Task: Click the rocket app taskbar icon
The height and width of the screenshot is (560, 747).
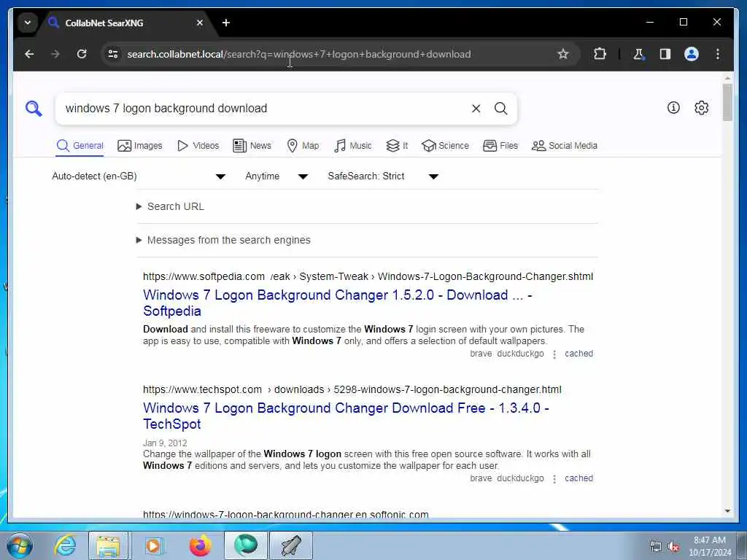Action: (291, 545)
